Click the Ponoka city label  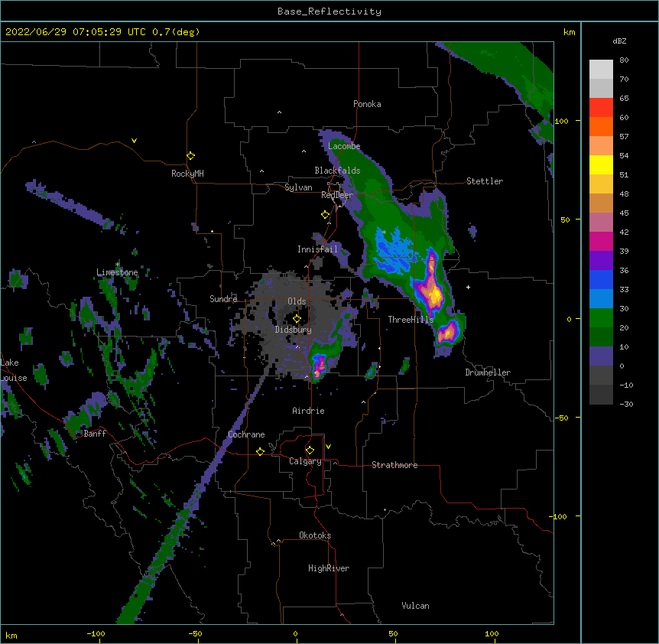pos(367,104)
